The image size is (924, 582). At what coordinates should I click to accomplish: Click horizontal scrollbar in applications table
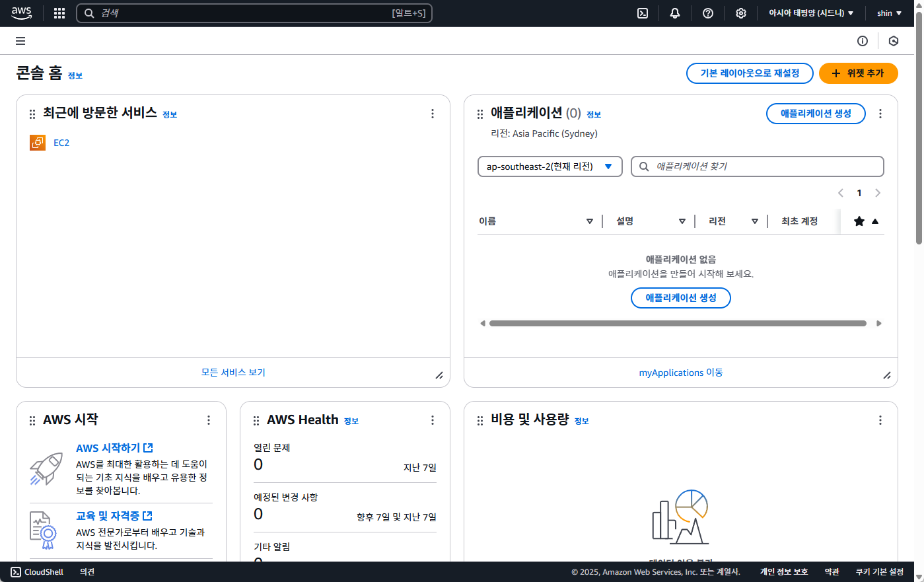(x=678, y=324)
